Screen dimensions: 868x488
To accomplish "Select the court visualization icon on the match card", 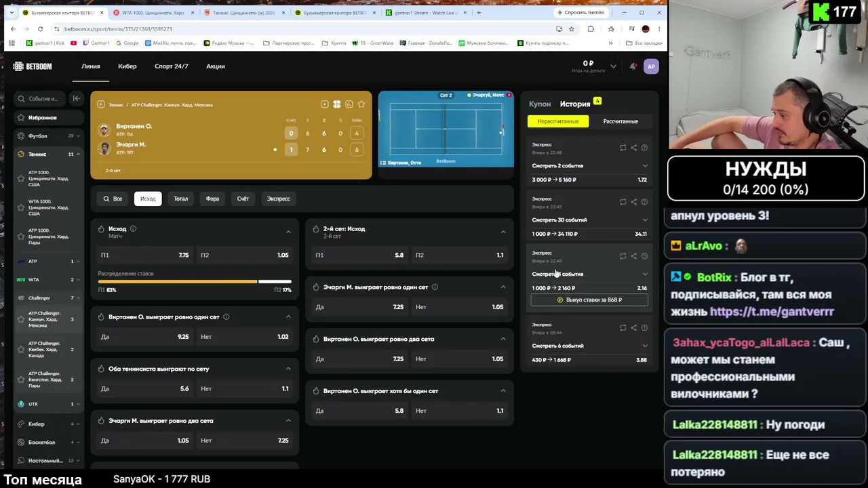I will click(336, 104).
